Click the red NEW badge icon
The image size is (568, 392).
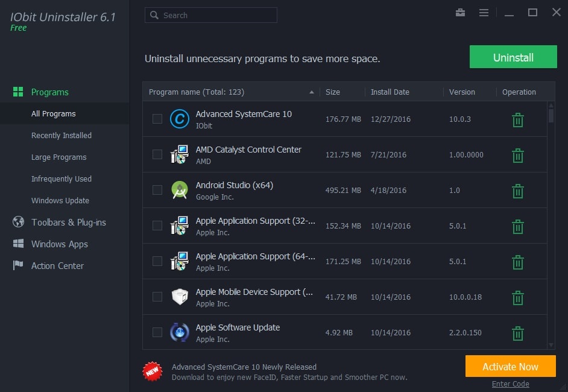pos(153,371)
